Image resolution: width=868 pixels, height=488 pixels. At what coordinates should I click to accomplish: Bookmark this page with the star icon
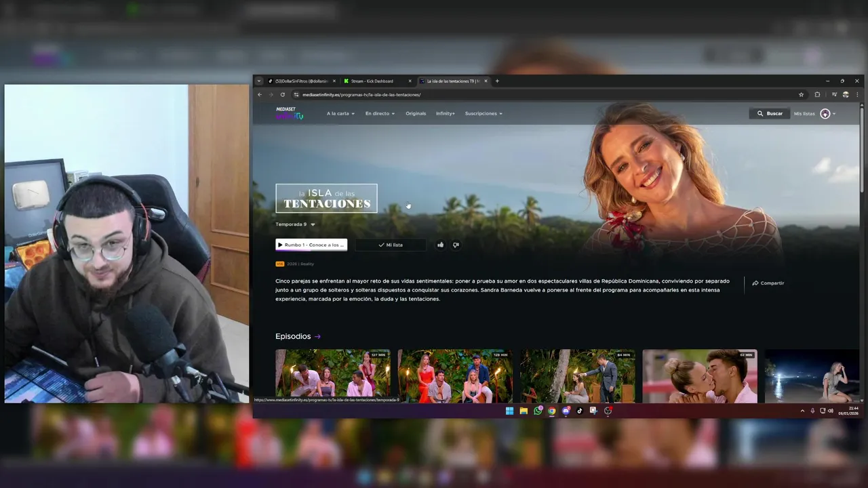point(801,95)
